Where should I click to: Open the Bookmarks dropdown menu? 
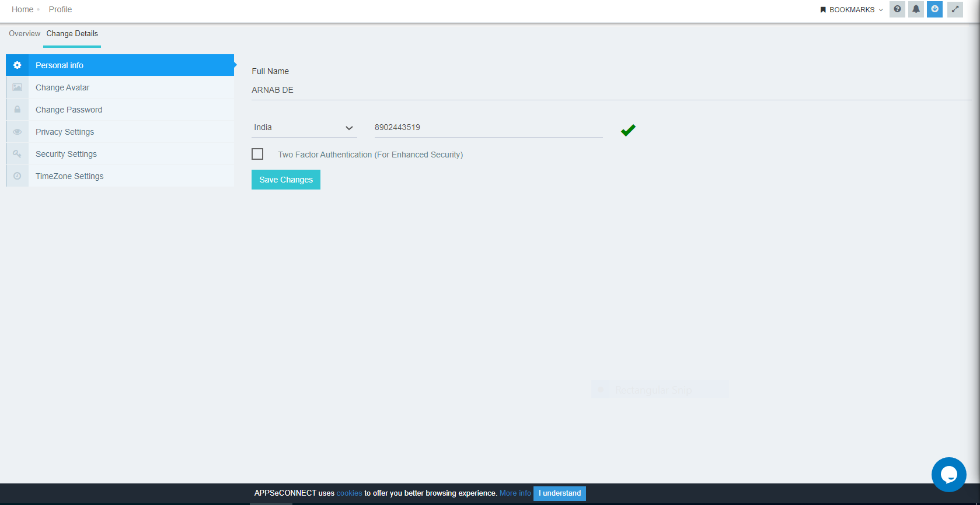pyautogui.click(x=852, y=10)
